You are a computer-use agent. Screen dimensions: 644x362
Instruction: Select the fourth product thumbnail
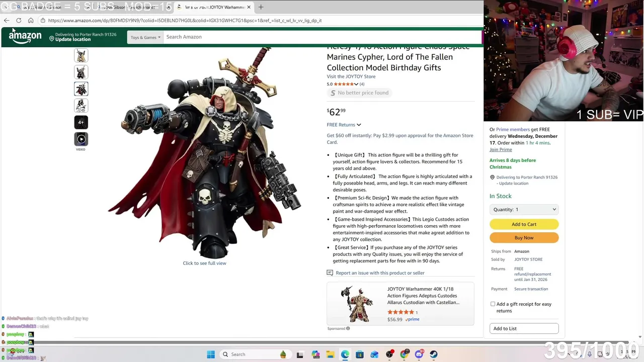coord(81,106)
